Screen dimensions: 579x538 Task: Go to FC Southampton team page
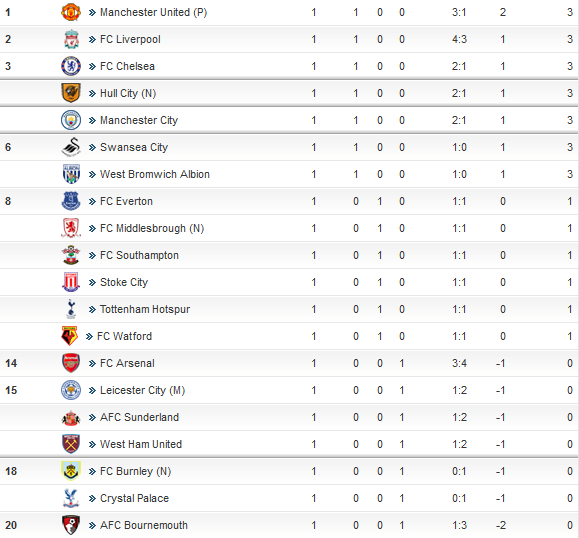click(139, 255)
